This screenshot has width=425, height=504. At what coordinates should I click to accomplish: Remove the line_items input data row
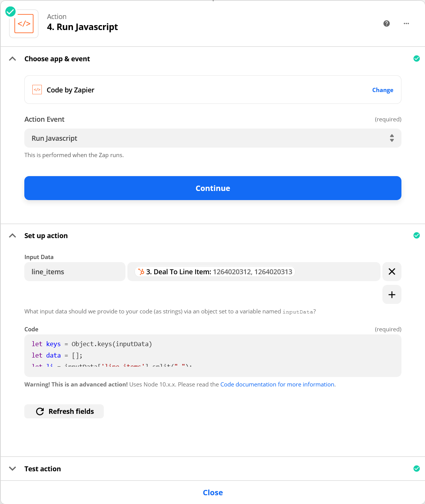[x=392, y=272]
